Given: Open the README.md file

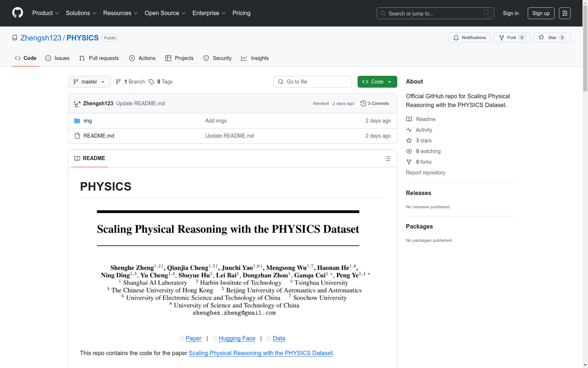Looking at the screenshot, I should pos(99,136).
